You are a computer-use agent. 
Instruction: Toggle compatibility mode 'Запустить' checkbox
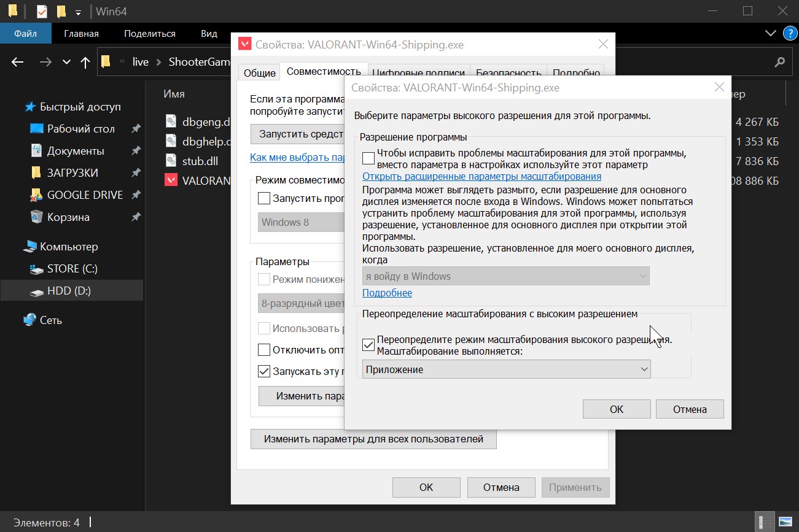tap(264, 198)
